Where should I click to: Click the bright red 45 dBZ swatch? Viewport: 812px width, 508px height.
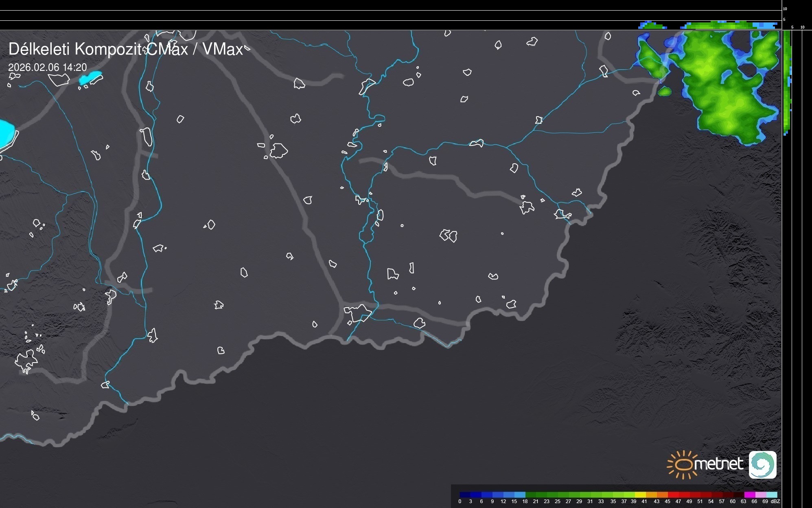[x=673, y=495]
